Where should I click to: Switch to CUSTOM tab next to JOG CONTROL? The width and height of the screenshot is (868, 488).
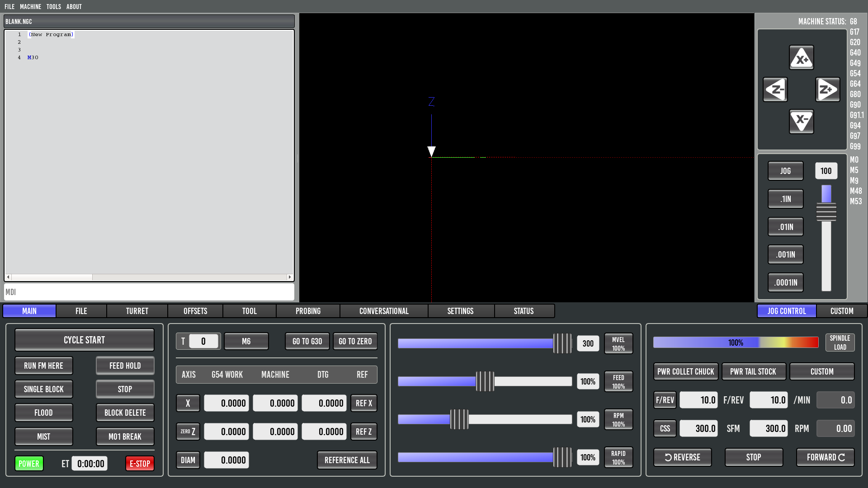tap(842, 311)
